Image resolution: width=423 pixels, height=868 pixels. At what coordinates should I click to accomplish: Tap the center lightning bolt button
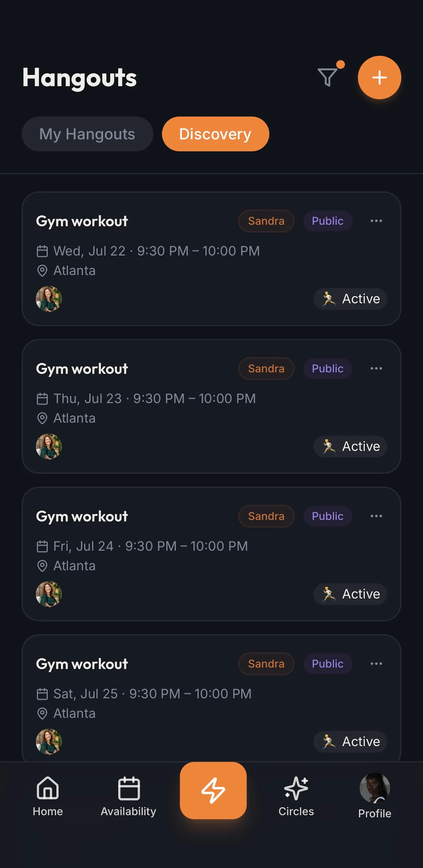(213, 790)
